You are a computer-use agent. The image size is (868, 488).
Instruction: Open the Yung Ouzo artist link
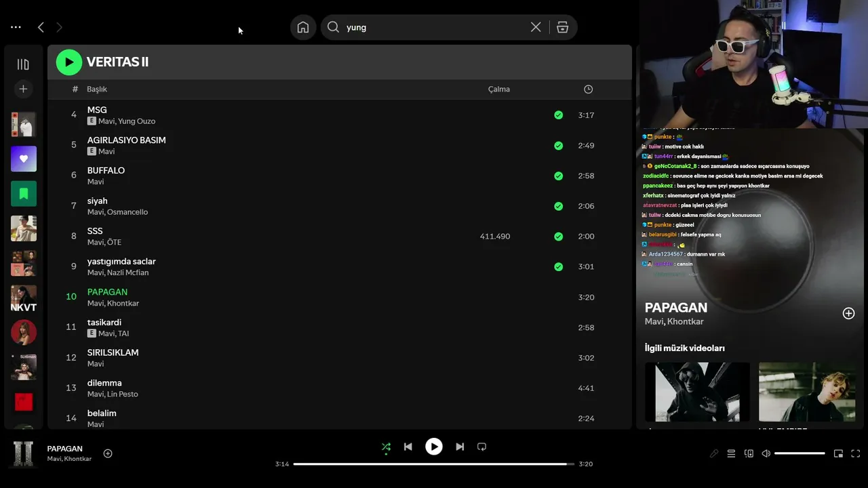tap(136, 121)
